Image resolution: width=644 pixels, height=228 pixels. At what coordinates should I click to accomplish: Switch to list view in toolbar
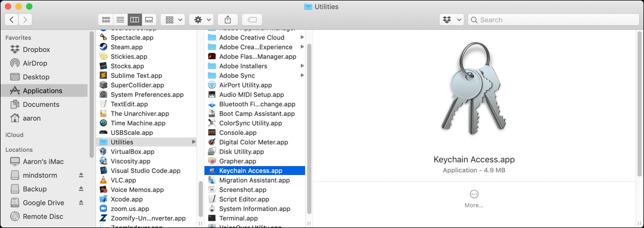point(120,20)
